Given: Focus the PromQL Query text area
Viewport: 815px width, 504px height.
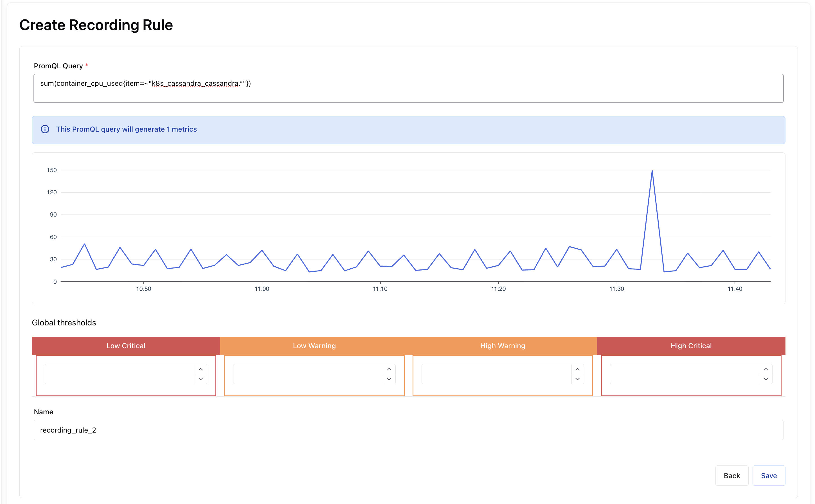Looking at the screenshot, I should coord(408,88).
